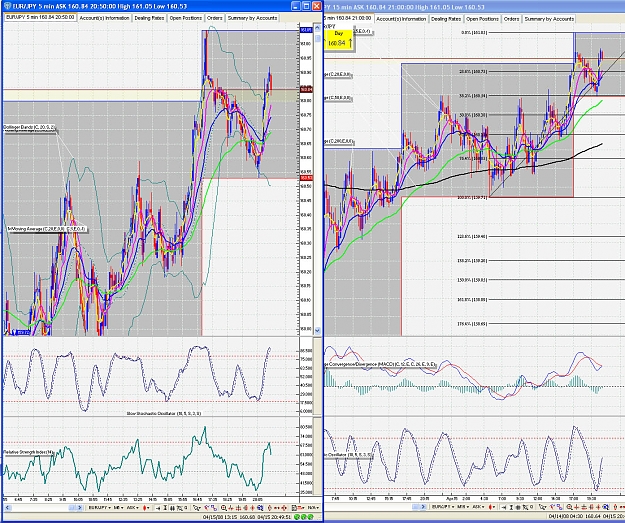Select the EUR/JPY 5 min chart tab
The width and height of the screenshot is (625, 523).
pyautogui.click(x=40, y=17)
